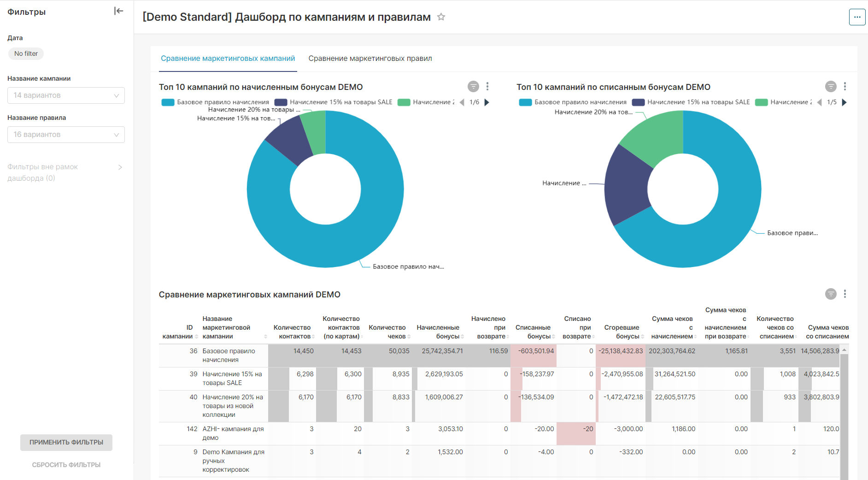Open kebab menu of accrued bonuses chart

tap(487, 87)
